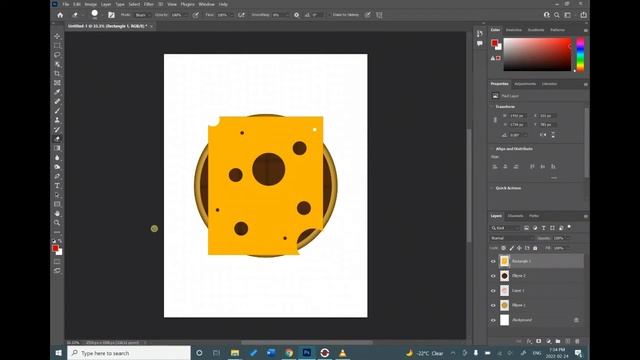The width and height of the screenshot is (640, 360).
Task: Select the Crop tool
Action: point(57,73)
